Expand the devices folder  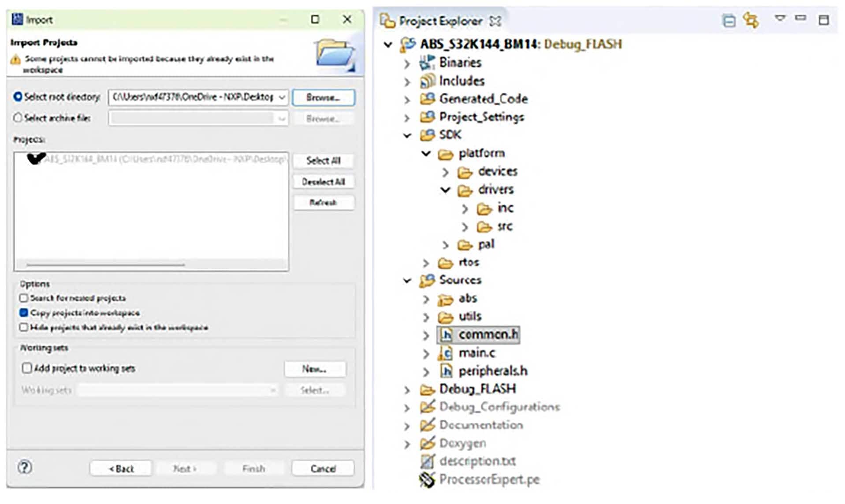(x=445, y=172)
